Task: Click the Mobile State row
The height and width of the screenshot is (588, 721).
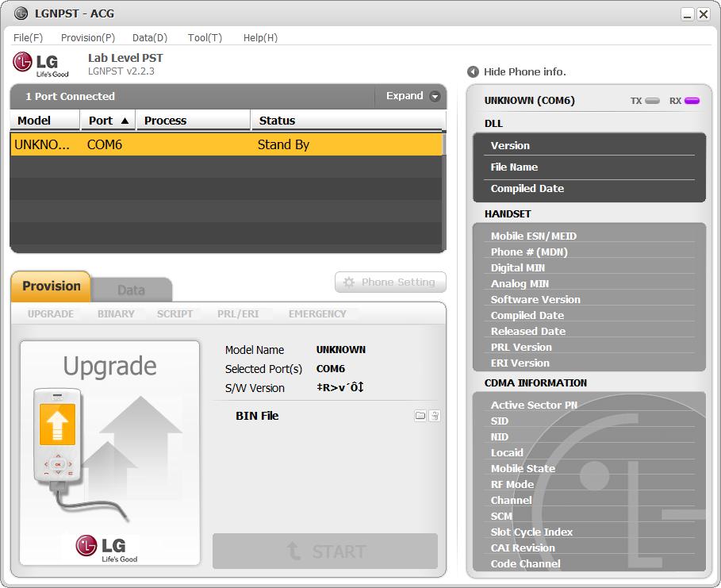Action: [x=589, y=468]
